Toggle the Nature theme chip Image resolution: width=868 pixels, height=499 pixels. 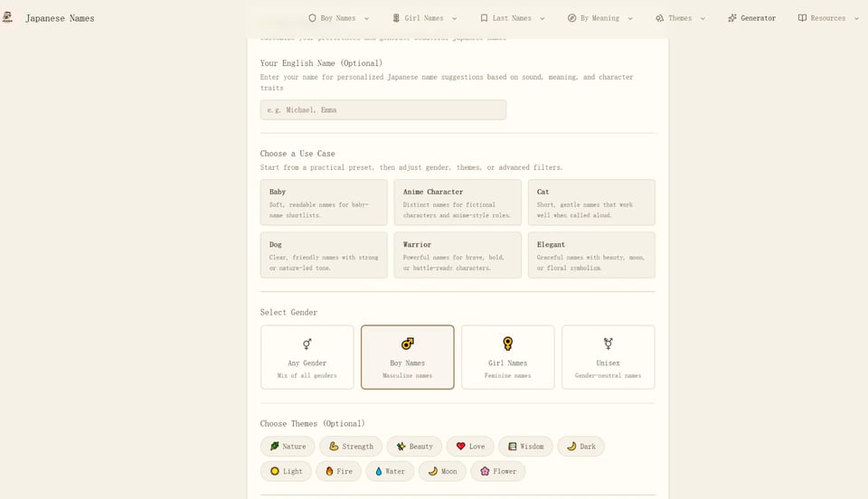pos(288,447)
